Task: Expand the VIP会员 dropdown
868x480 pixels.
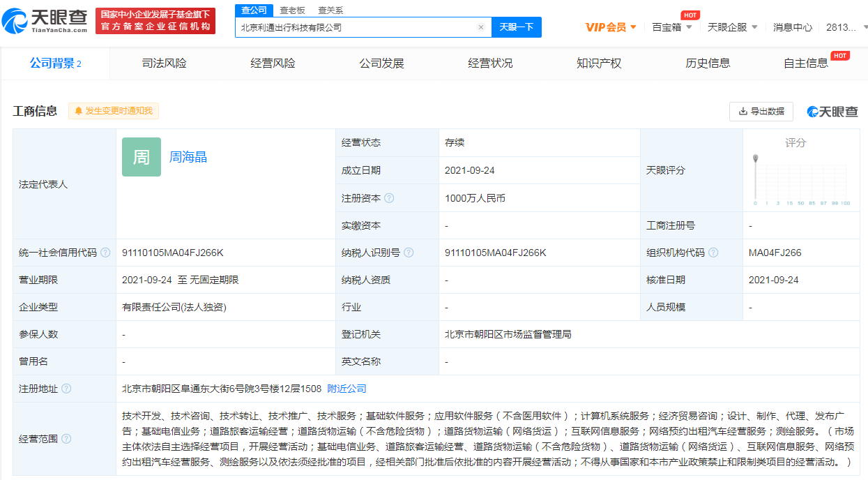Action: click(609, 27)
